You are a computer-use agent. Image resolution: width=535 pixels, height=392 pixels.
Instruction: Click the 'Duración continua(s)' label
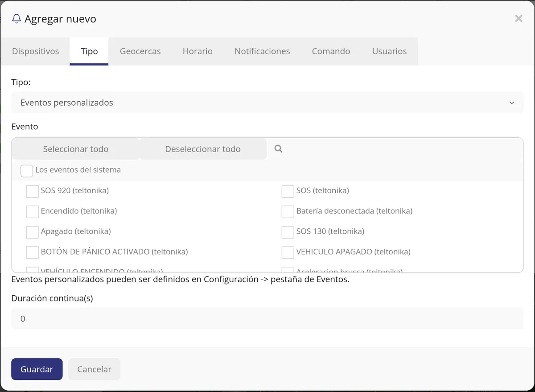pos(52,298)
